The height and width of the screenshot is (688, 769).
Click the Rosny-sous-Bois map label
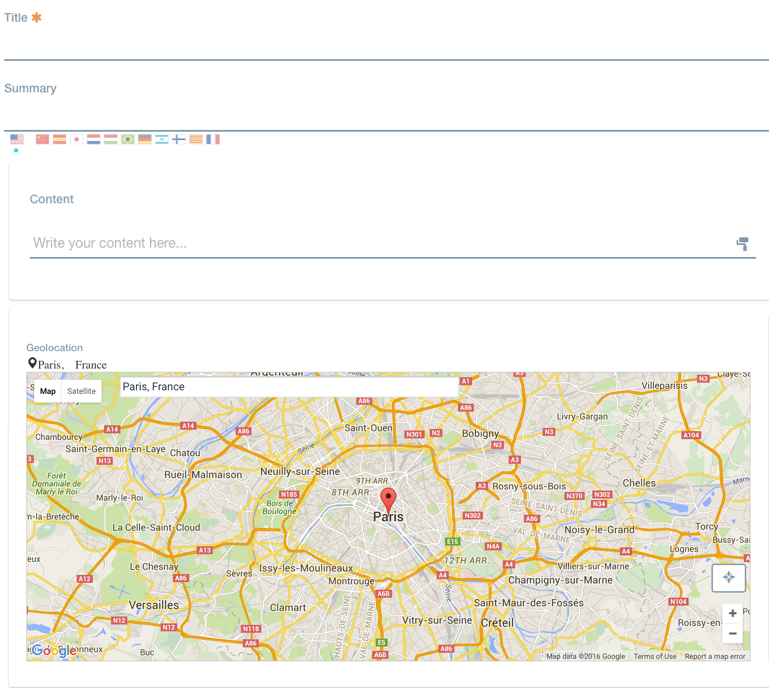529,486
